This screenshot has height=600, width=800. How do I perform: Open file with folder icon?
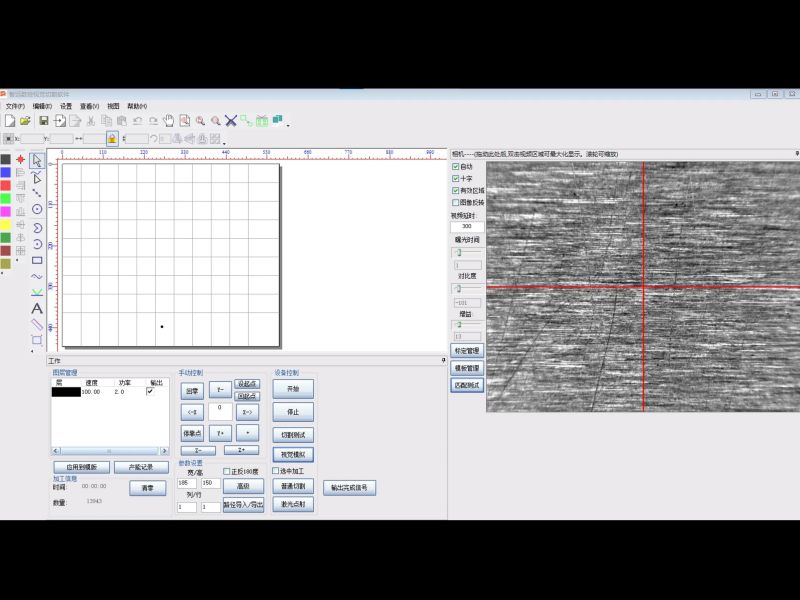25,121
